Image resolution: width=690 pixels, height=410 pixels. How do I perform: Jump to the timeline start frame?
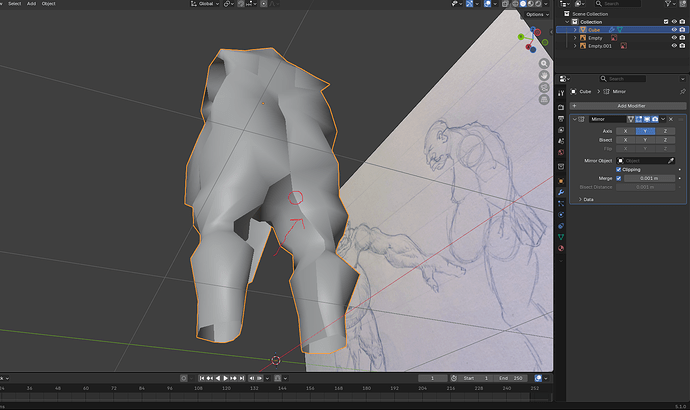202,378
